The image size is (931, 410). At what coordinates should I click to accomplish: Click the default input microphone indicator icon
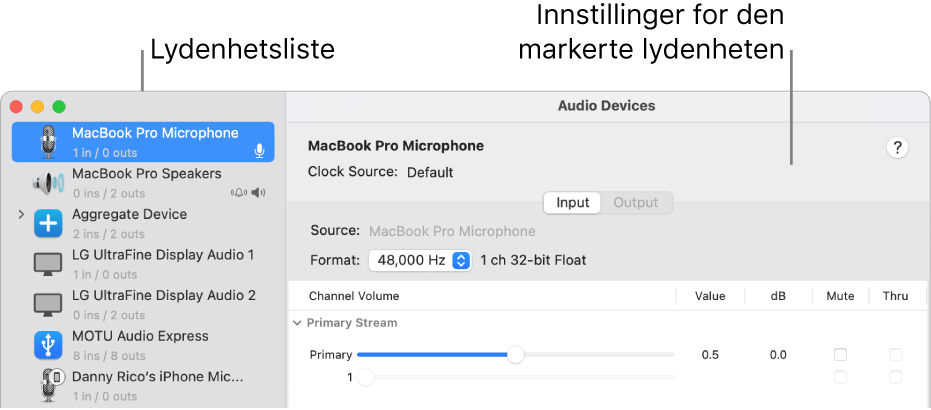(259, 152)
